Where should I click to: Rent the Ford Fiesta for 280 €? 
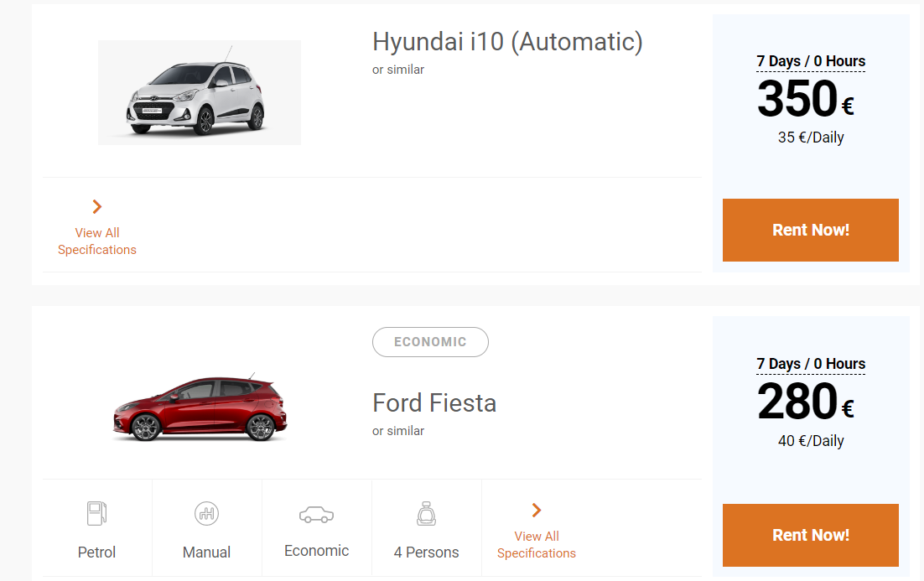point(810,535)
